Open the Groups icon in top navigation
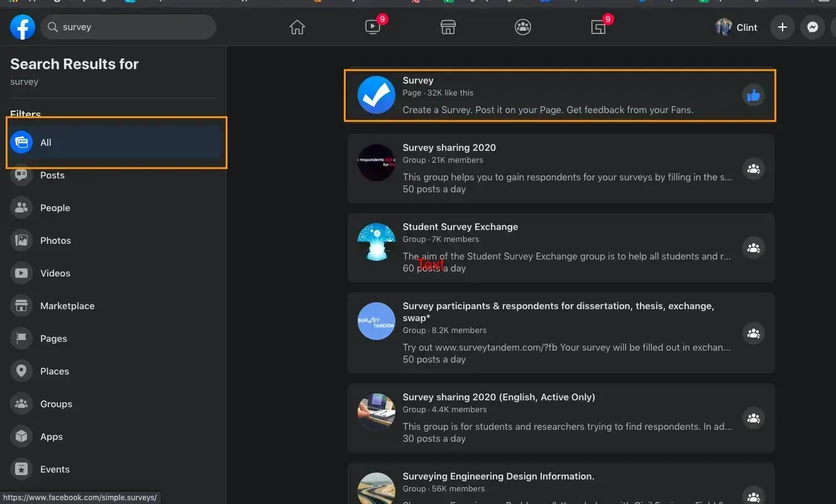 tap(523, 28)
